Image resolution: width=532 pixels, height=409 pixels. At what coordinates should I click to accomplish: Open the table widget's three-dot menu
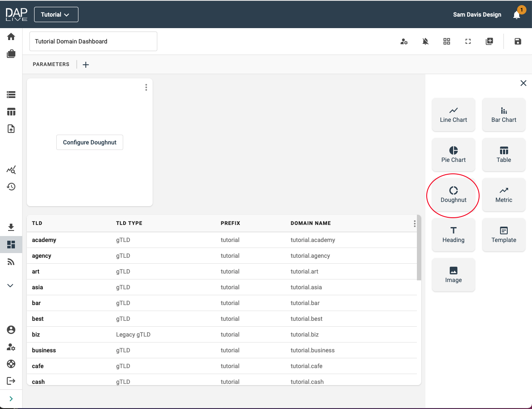(414, 224)
